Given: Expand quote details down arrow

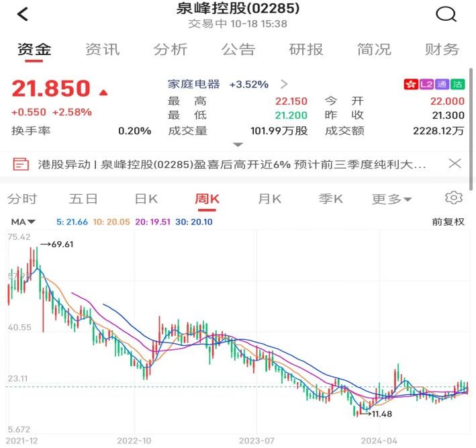Looking at the screenshot, I should [x=238, y=144].
